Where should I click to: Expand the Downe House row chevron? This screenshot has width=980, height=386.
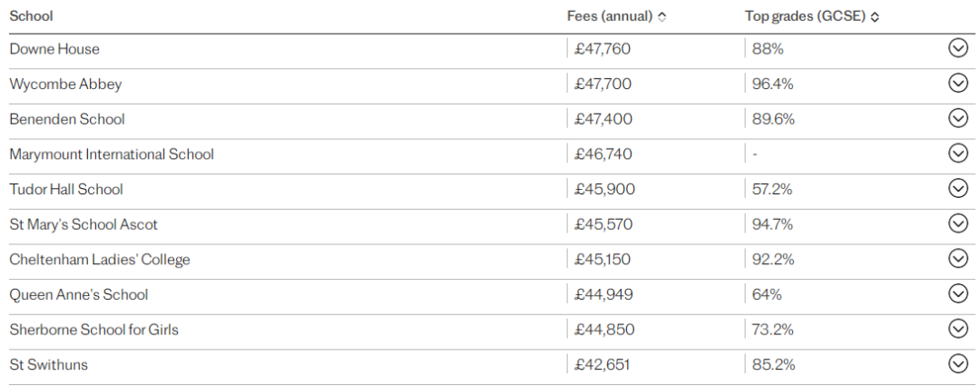[957, 48]
